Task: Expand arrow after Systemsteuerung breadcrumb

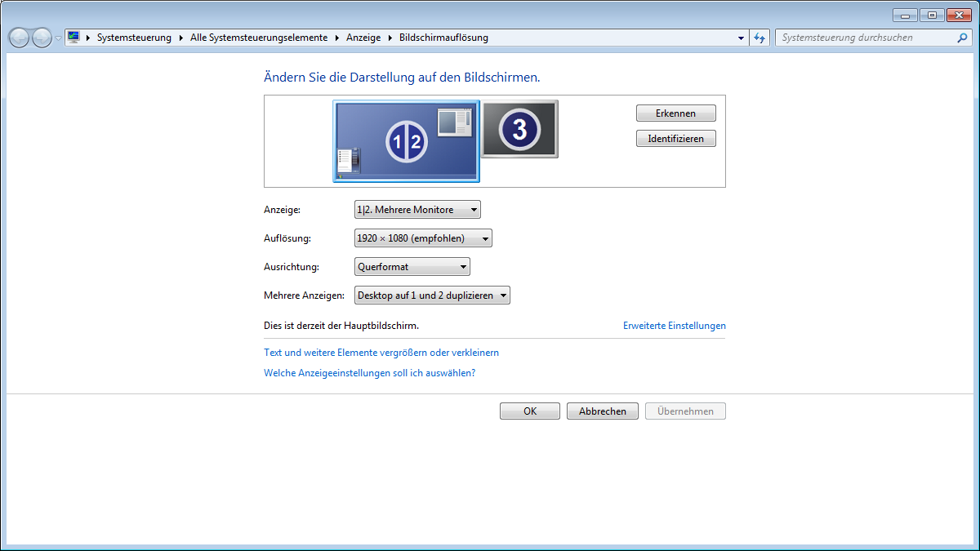Action: [x=180, y=38]
